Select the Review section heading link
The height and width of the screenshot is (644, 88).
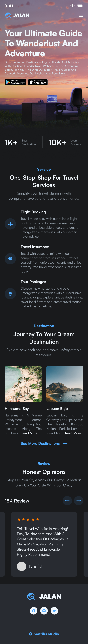coord(44,464)
